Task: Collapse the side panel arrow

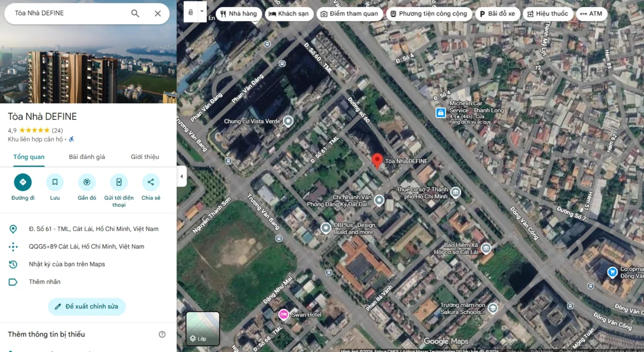Action: click(x=181, y=176)
